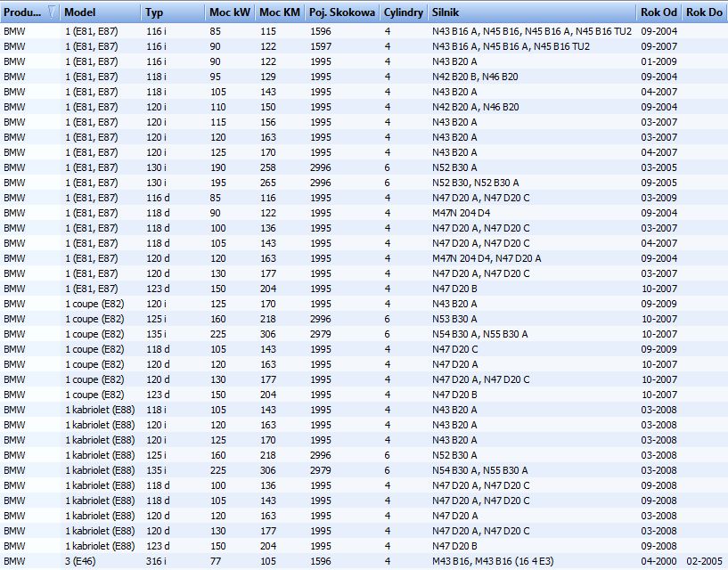Viewport: 728px width, 570px height.
Task: Click the '156' Moc KM cell
Action: pos(268,122)
